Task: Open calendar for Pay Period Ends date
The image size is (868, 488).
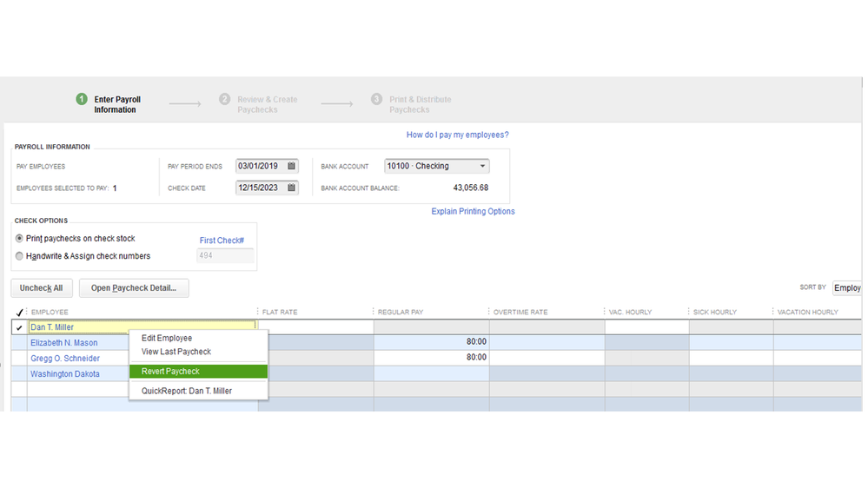Action: click(291, 166)
